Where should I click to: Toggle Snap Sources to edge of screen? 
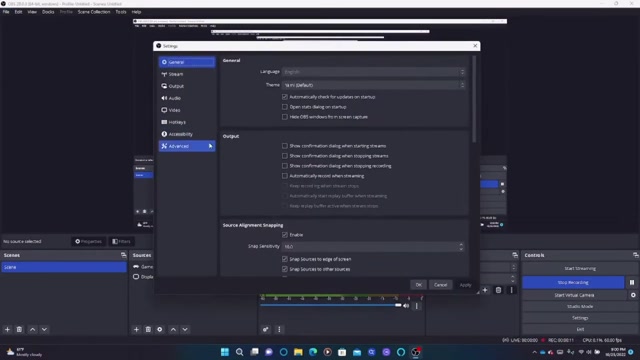(284, 259)
